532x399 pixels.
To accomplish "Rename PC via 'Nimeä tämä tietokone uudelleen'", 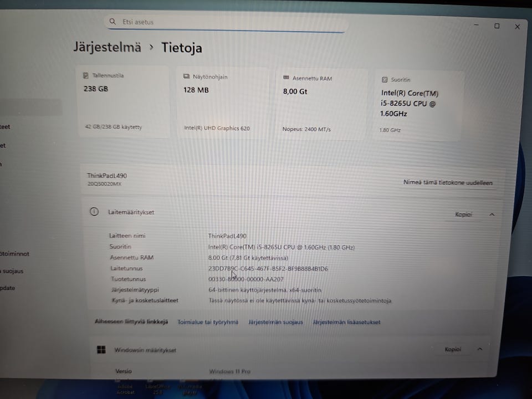I will click(x=448, y=182).
